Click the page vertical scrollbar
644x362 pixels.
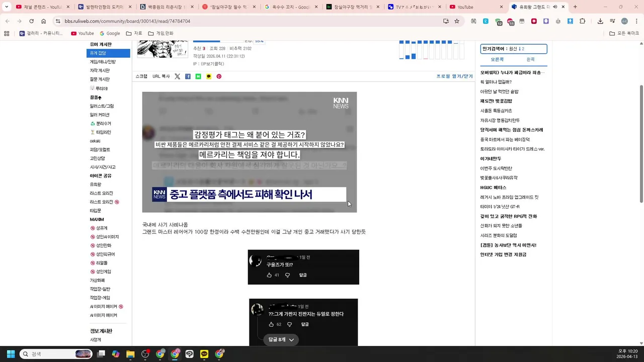coord(641,143)
